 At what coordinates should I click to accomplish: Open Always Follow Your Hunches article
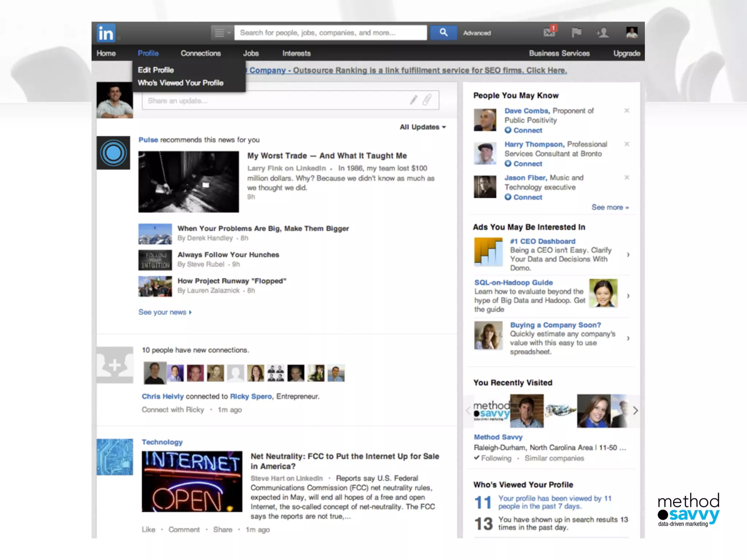pos(228,255)
